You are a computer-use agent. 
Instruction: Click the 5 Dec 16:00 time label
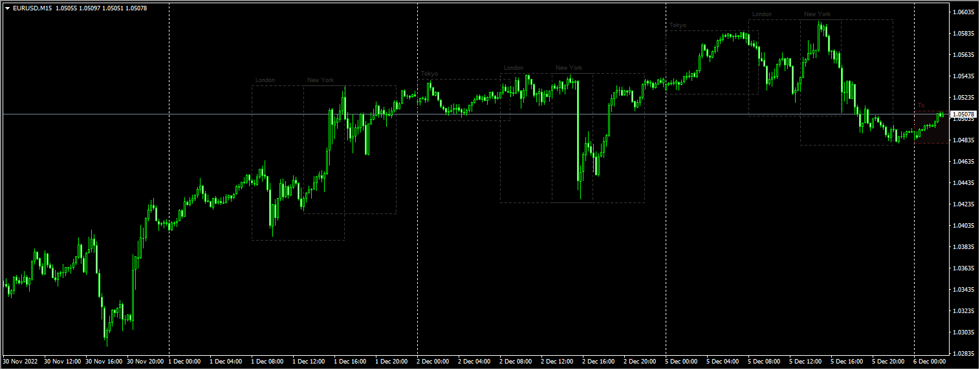click(847, 362)
